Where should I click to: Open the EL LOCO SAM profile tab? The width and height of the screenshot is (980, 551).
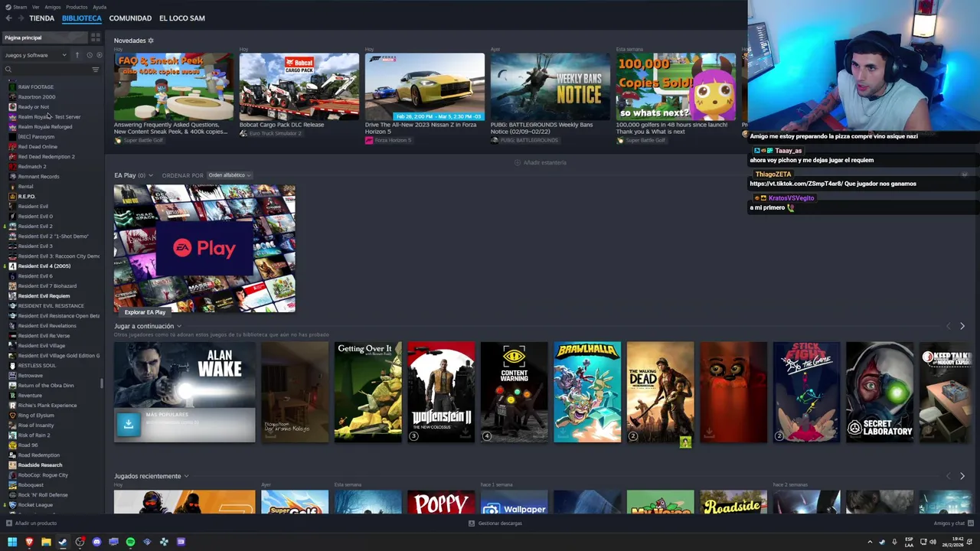click(x=182, y=18)
